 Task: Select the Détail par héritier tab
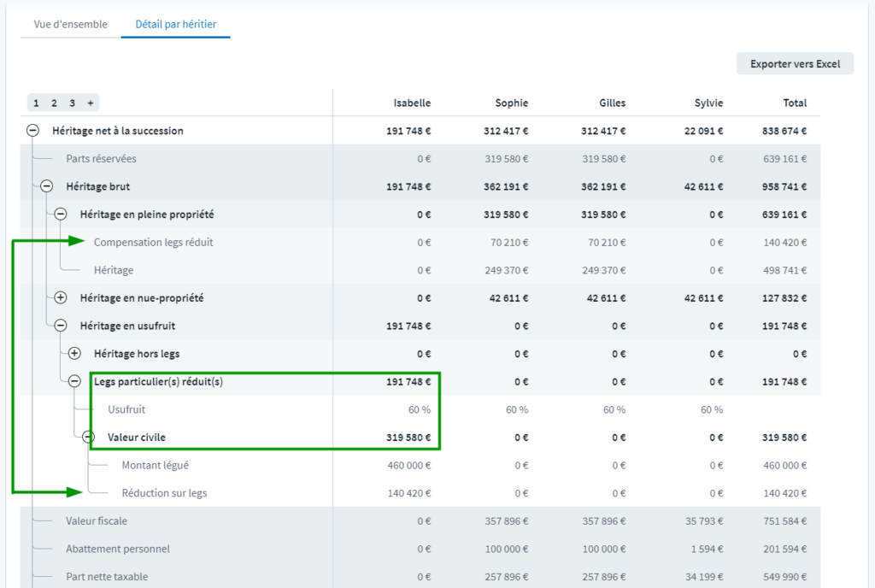[x=175, y=24]
